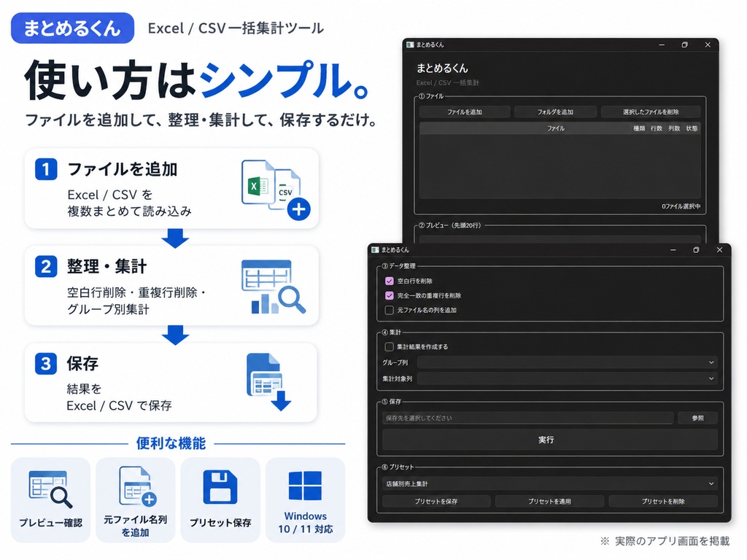Click the 状態 column header
This screenshot has height=560, width=747.
pyautogui.click(x=692, y=128)
